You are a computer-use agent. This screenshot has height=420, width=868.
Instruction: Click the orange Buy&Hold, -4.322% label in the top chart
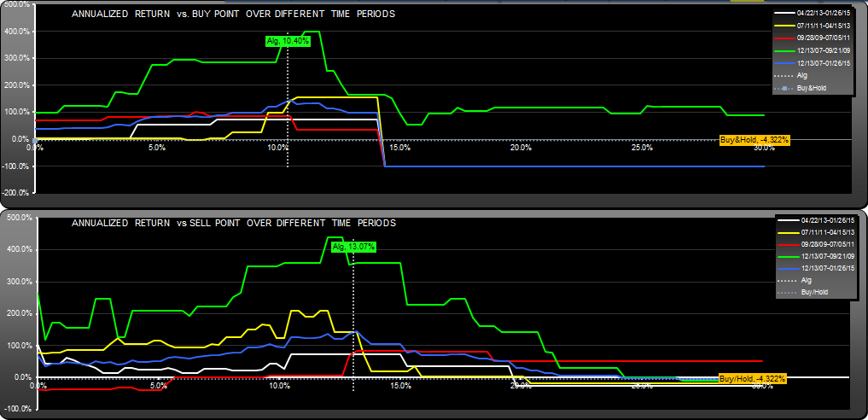coord(754,139)
